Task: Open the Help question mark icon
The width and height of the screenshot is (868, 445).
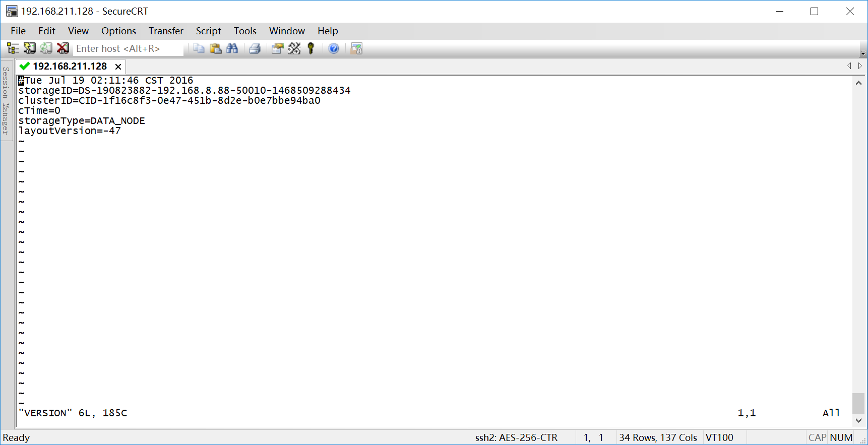Action: [x=334, y=48]
